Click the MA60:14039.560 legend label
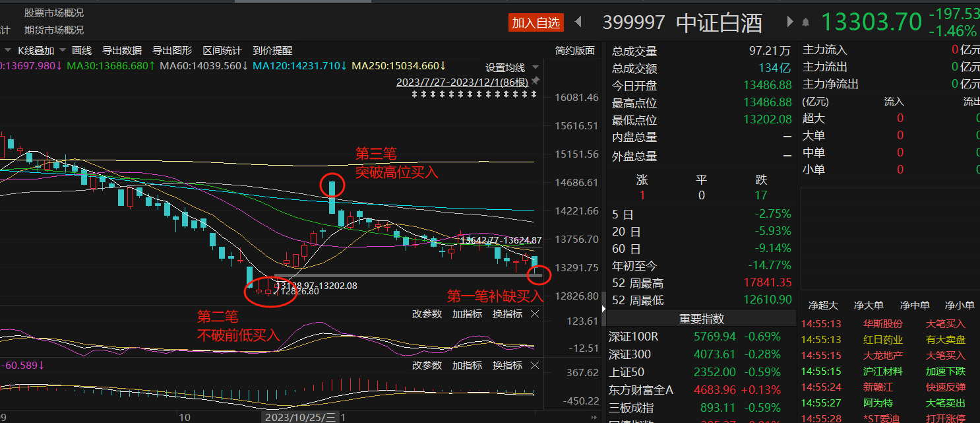 tap(204, 66)
